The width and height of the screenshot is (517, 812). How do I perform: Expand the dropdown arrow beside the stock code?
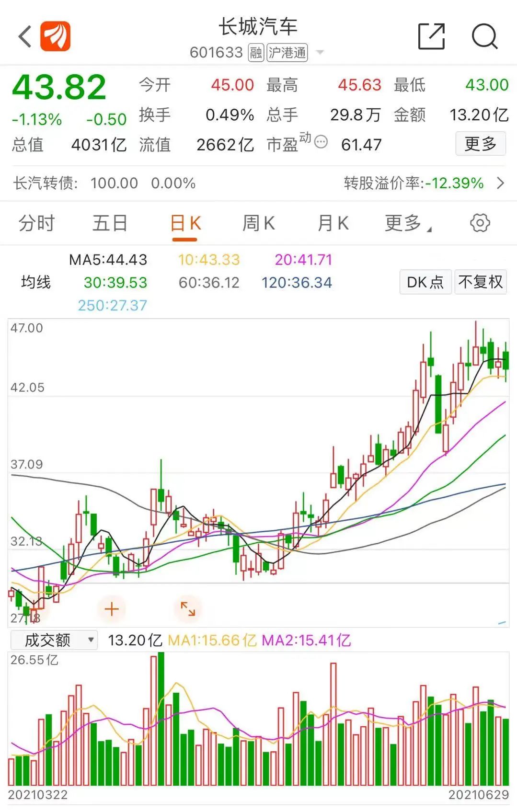(320, 52)
